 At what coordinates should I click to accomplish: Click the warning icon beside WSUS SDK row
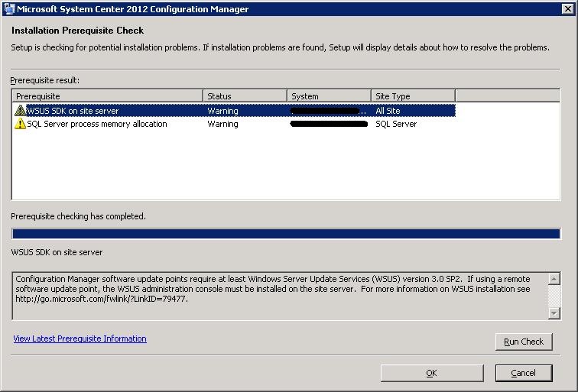[x=20, y=111]
